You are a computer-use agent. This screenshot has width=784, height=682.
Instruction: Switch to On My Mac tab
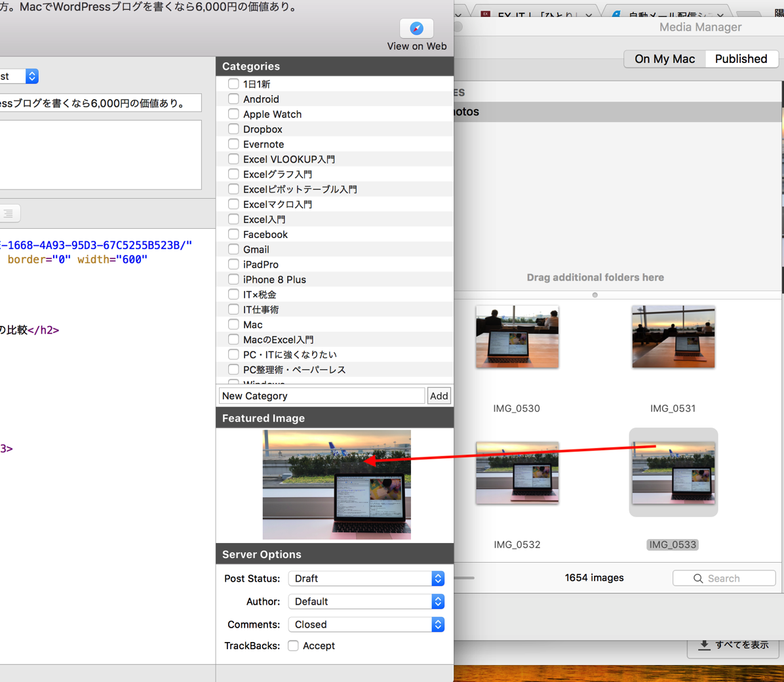[665, 59]
